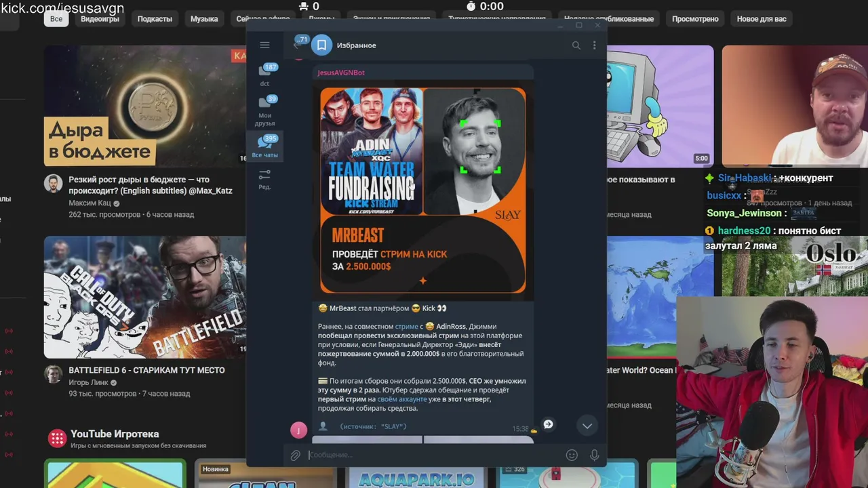The height and width of the screenshot is (488, 868).
Task: Attach a file with the paperclip icon
Action: pyautogui.click(x=295, y=455)
